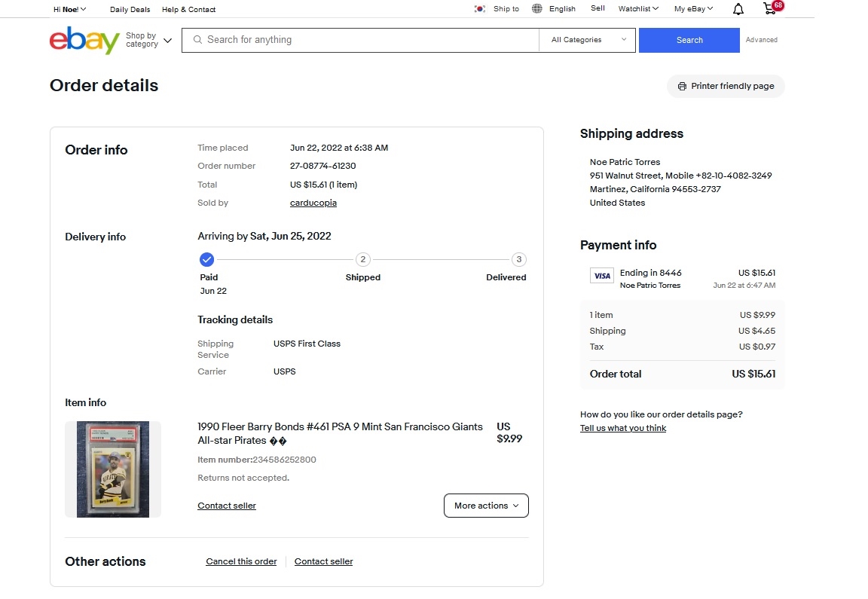Viewport: 868px width, 599px height.
Task: Click item number 234586252800
Action: pos(285,460)
